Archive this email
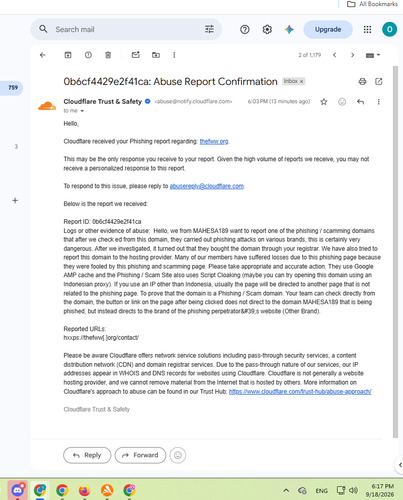 tap(68, 55)
